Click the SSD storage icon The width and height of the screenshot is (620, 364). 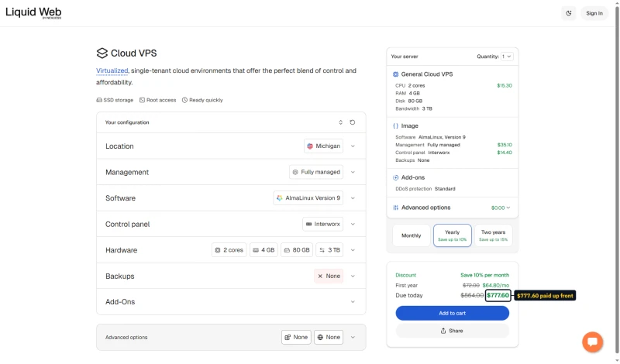[x=99, y=100]
